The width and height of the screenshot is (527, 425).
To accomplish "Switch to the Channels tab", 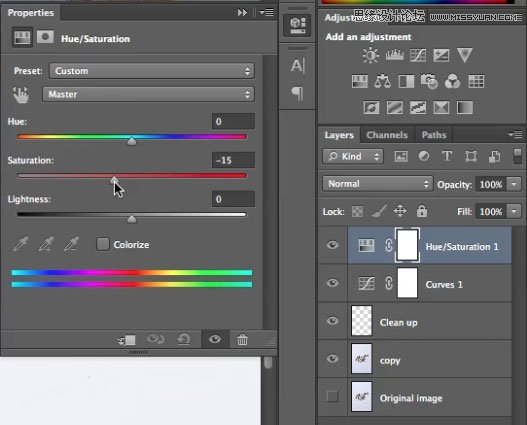I will pos(387,135).
